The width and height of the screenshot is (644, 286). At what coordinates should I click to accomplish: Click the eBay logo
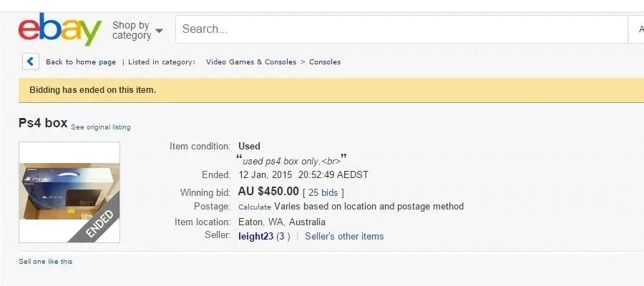(x=60, y=30)
